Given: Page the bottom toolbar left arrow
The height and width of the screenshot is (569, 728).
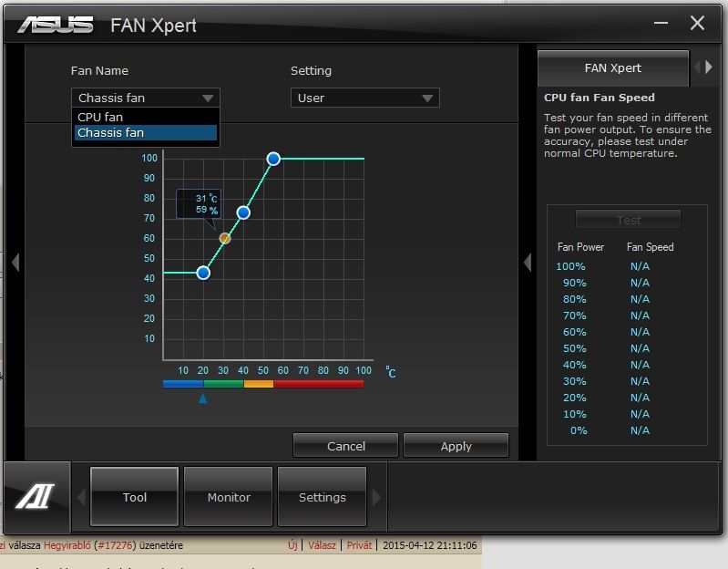Looking at the screenshot, I should click(81, 498).
